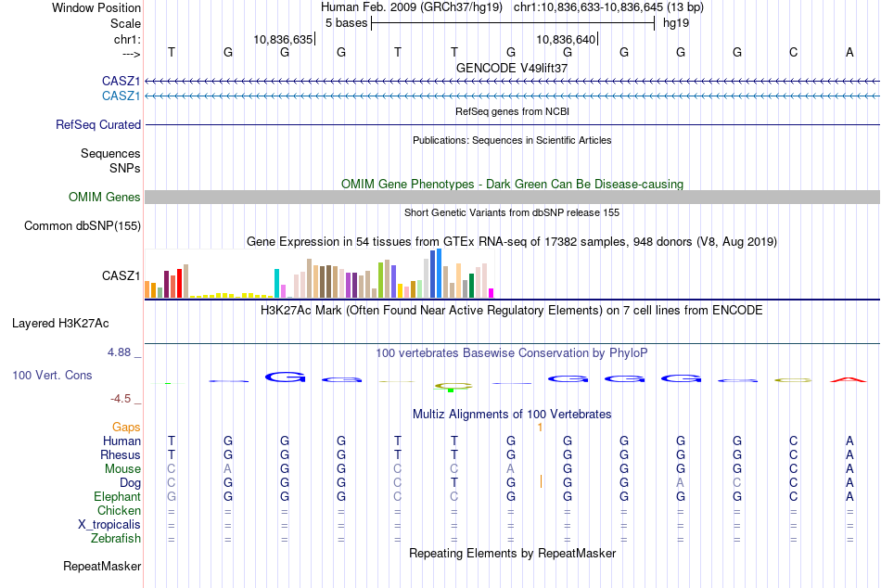This screenshot has height=588, width=881.
Task: Click the red A in the PhyloP logo
Action: tap(849, 379)
